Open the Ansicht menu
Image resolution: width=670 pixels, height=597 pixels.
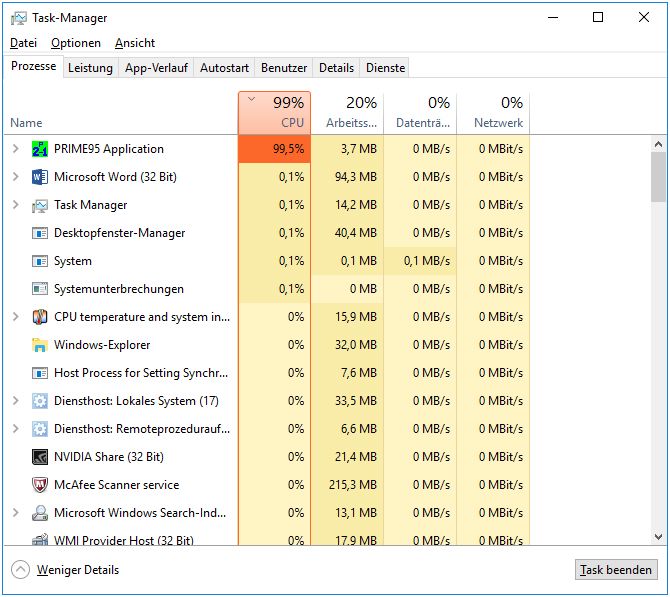point(135,43)
